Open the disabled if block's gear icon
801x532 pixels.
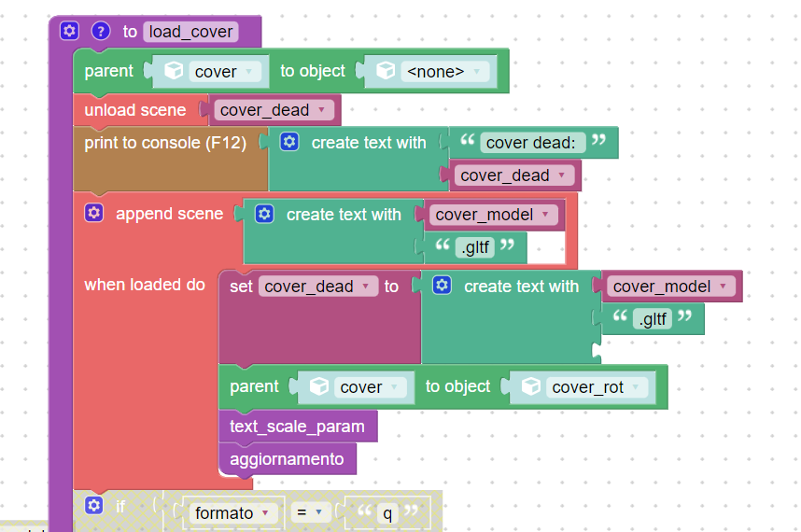click(94, 506)
